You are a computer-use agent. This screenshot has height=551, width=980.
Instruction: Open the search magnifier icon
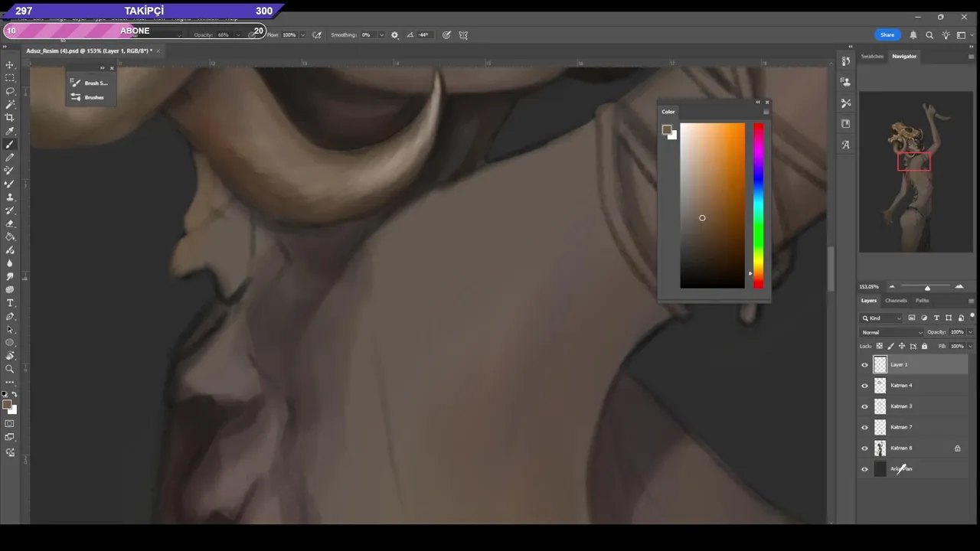(929, 34)
